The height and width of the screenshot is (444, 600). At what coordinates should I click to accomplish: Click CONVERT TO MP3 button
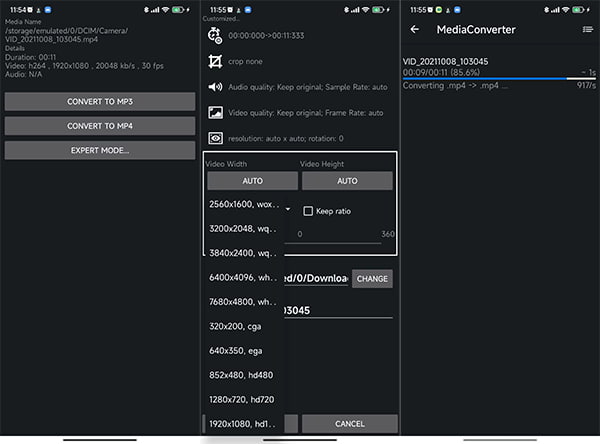[x=100, y=101]
